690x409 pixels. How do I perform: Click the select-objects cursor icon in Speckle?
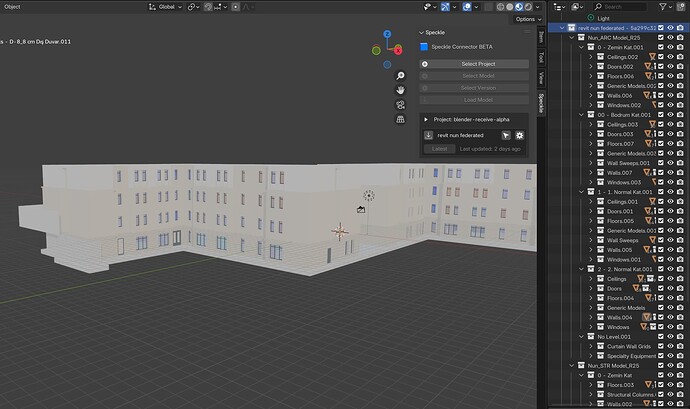(x=506, y=134)
